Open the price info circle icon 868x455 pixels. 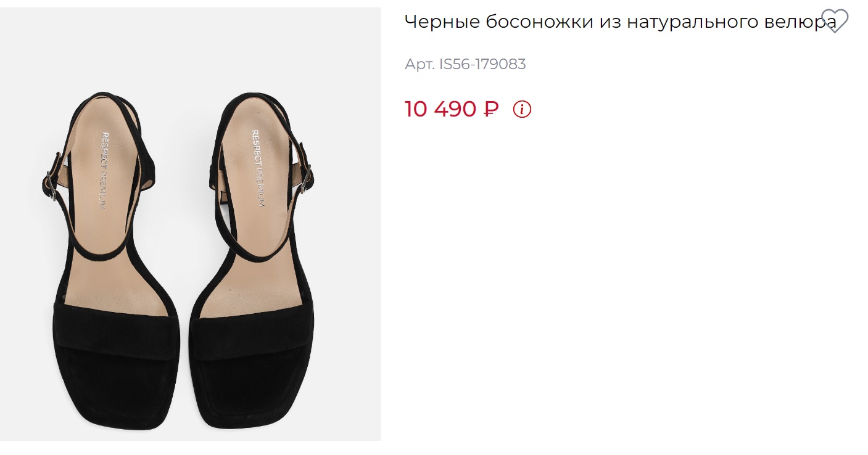pos(522,109)
